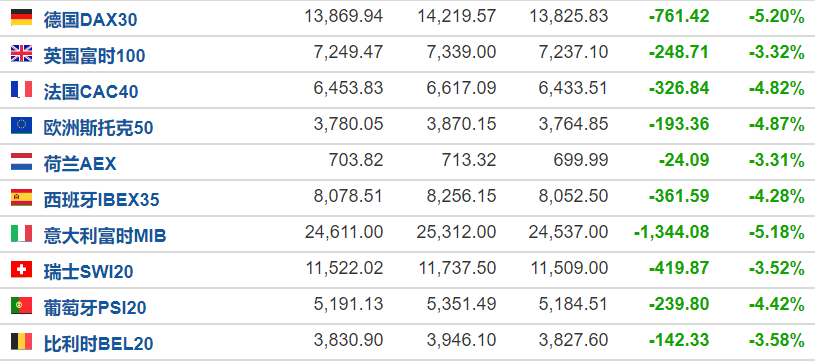Click the EU flag icon
The height and width of the screenshot is (363, 815).
(21, 125)
